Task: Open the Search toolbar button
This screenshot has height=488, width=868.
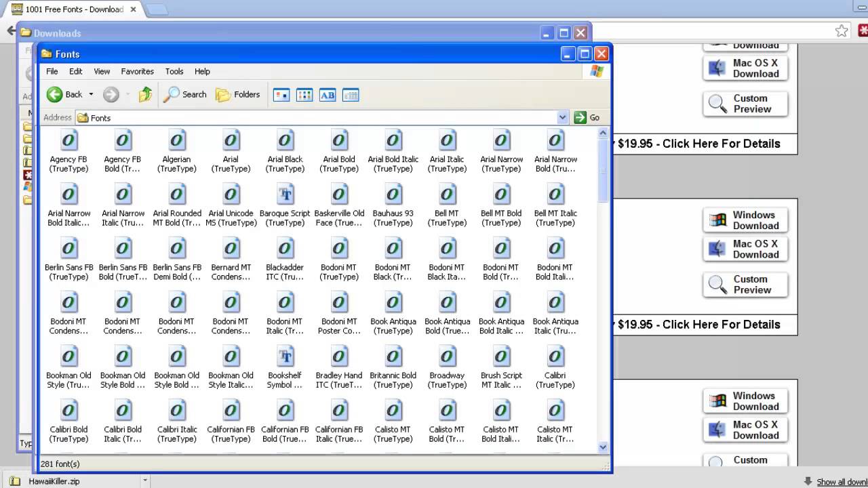Action: (x=185, y=95)
